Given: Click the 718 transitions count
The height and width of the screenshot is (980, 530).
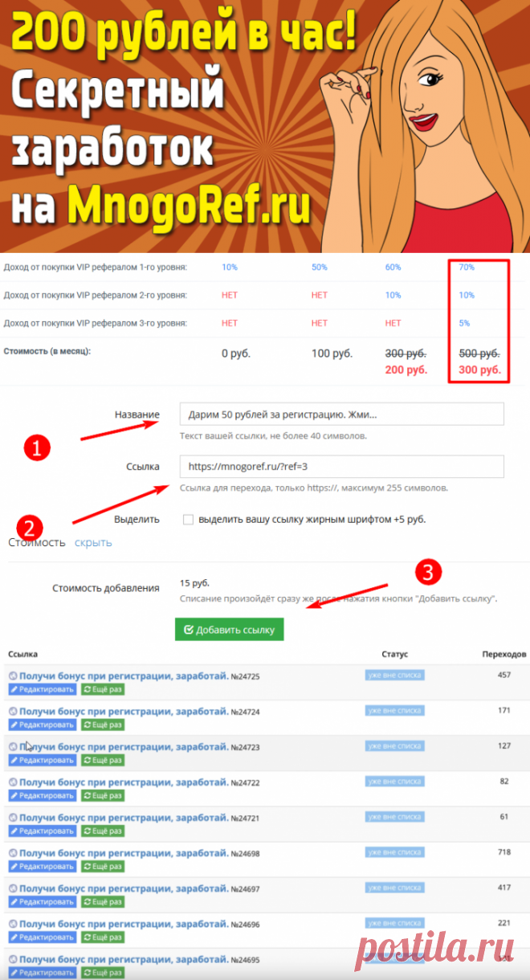Looking at the screenshot, I should [x=504, y=851].
